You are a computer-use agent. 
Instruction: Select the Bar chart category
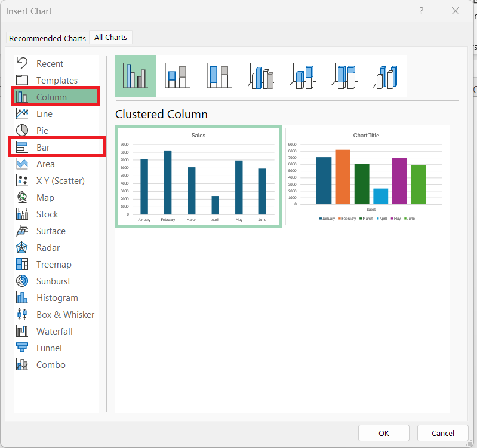(x=56, y=148)
